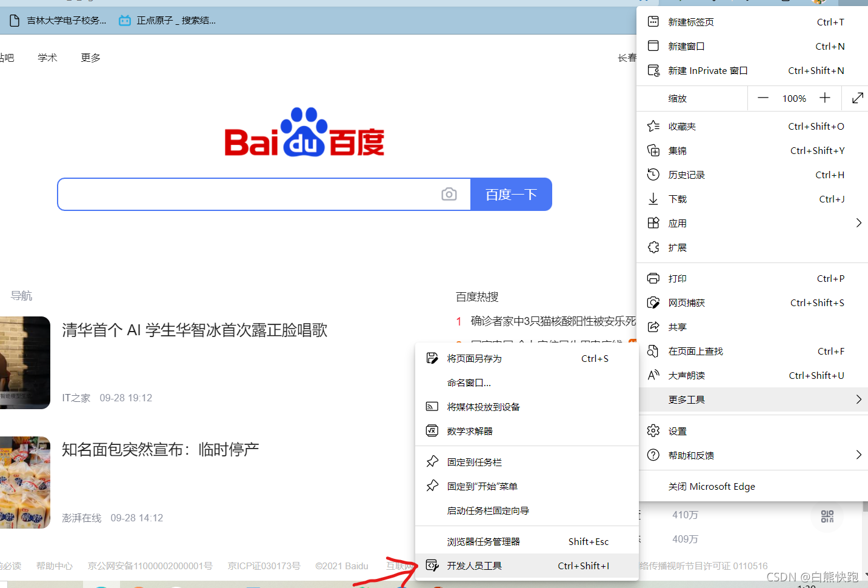This screenshot has width=868, height=588.
Task: Click the 导航 label
Action: click(21, 296)
